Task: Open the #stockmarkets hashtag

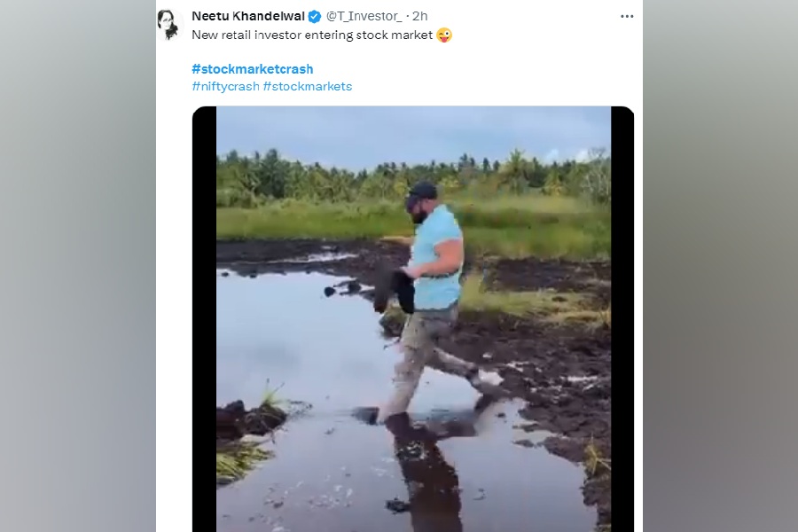Action: pos(308,86)
